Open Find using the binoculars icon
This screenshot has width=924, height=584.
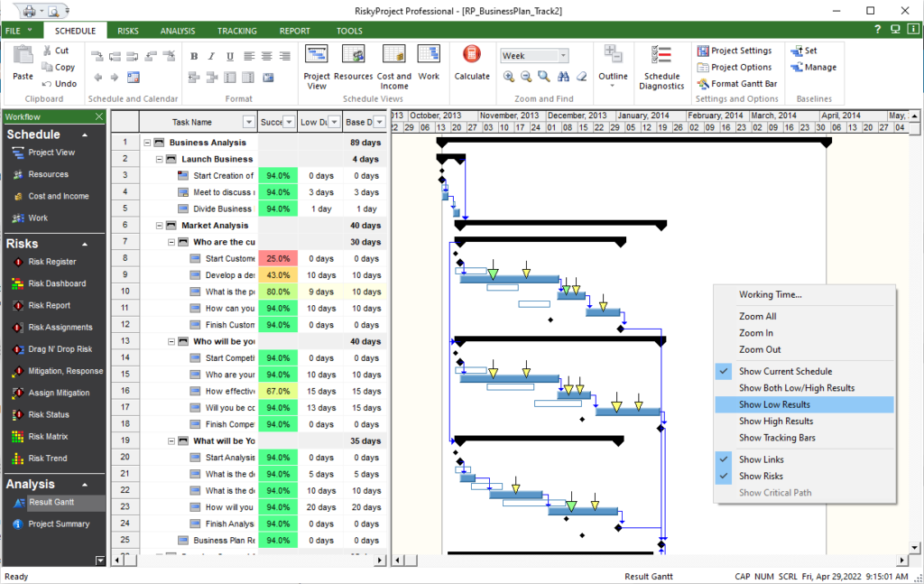pyautogui.click(x=561, y=76)
